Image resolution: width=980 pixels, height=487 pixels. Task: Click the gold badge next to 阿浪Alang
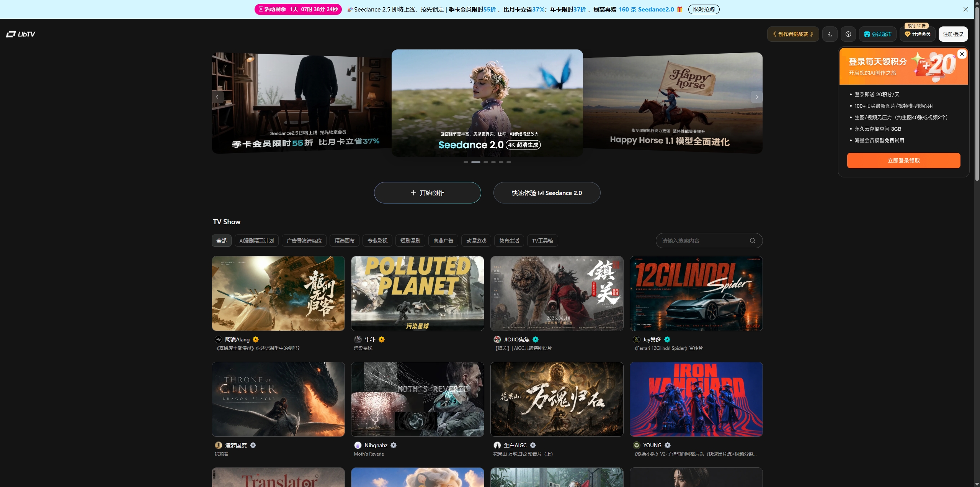pos(256,339)
